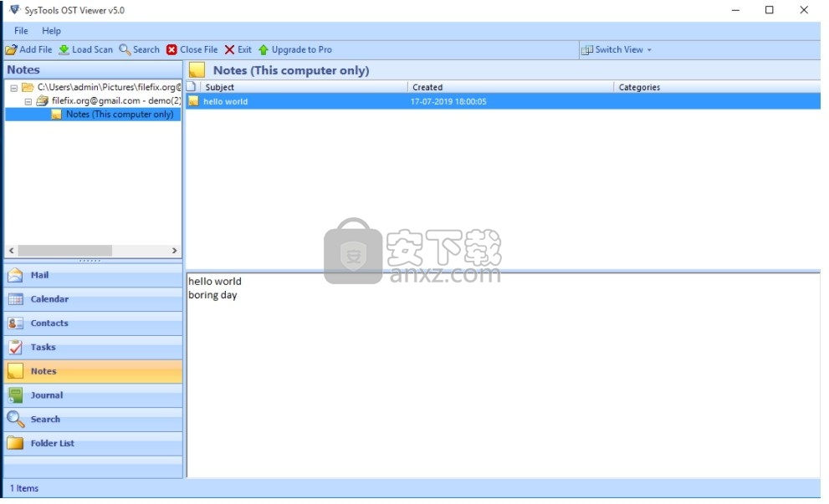Click the green Journal book icon
Screen dimensions: 829x504
[x=15, y=395]
